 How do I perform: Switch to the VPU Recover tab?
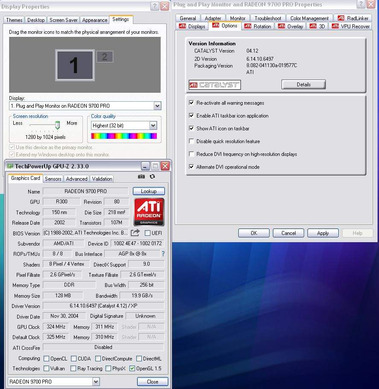click(x=351, y=26)
